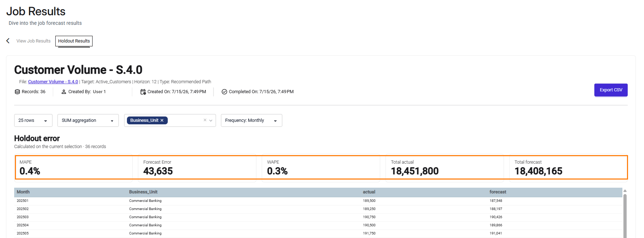This screenshot has width=644, height=238.
Task: Select the Holdout Results tab
Action: [74, 41]
